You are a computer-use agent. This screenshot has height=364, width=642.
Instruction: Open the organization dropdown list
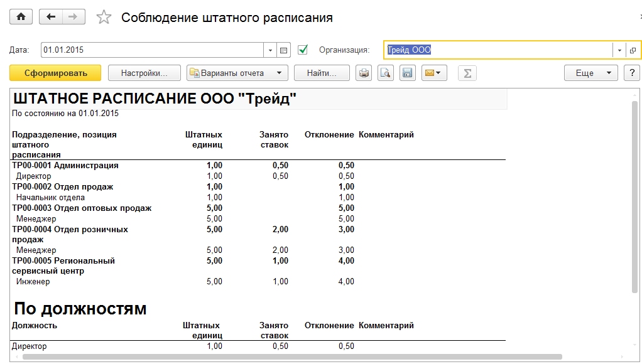pos(619,50)
